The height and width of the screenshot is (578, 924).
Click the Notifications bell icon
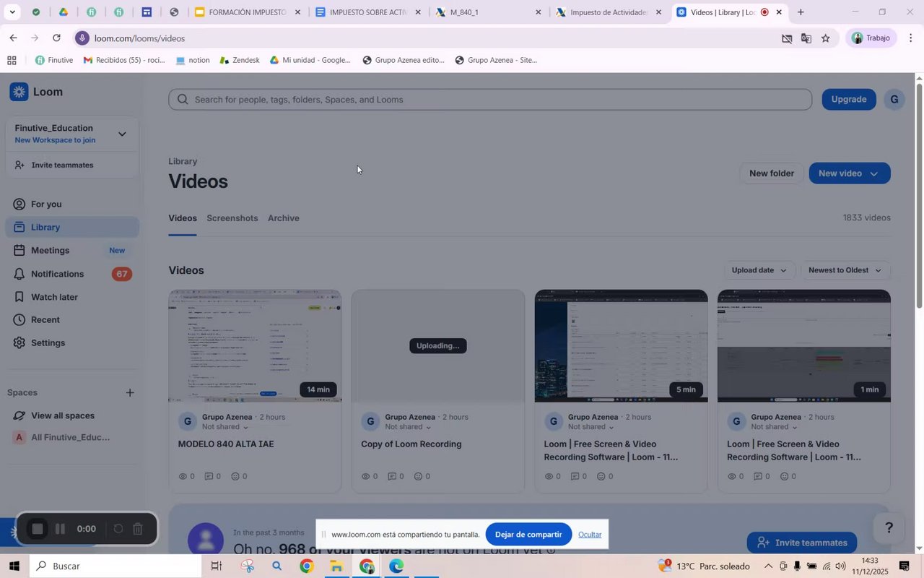coord(19,274)
